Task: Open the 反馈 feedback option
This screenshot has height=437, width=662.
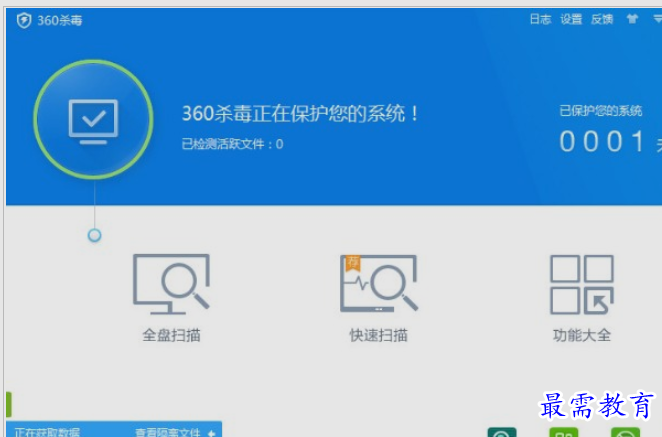Action: point(602,19)
